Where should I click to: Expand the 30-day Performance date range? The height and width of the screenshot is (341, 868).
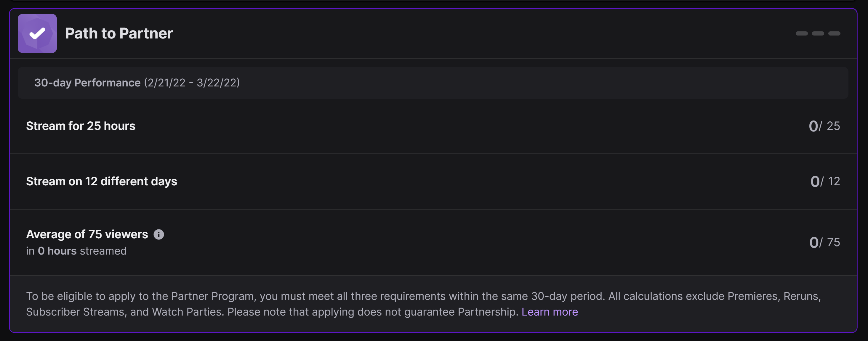point(137,83)
